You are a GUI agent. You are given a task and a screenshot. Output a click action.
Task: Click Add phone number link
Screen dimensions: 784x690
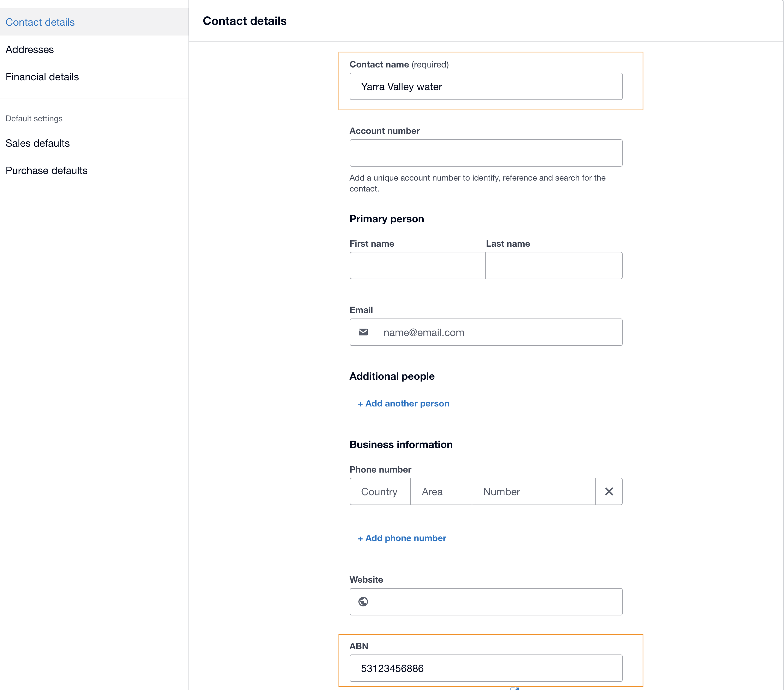[x=402, y=538]
